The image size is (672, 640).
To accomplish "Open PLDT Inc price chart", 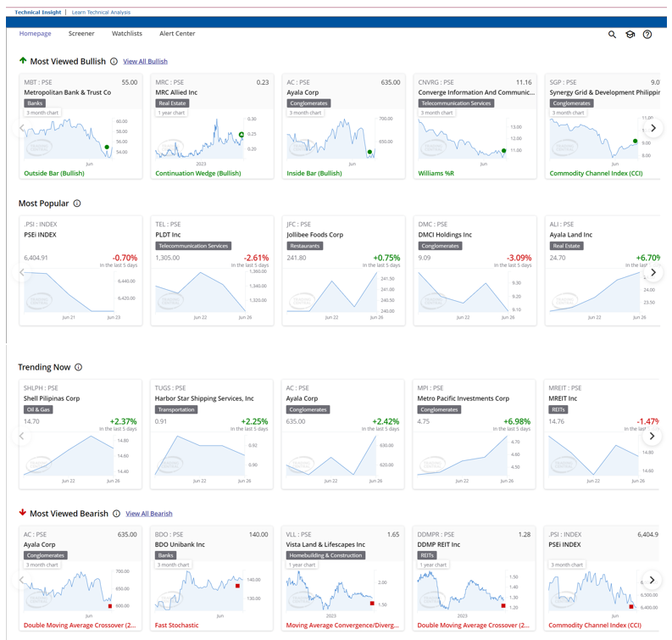I will (x=200, y=292).
